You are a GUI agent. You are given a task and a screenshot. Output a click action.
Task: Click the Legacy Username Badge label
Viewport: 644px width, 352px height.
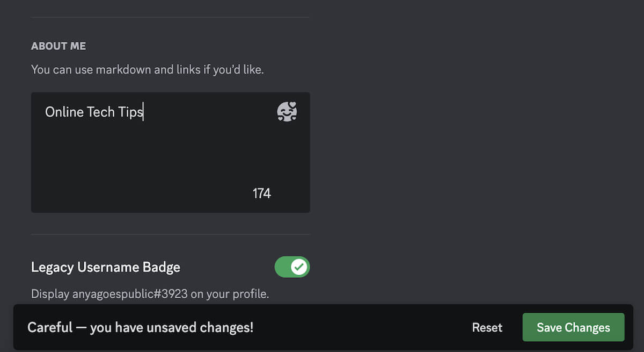pyautogui.click(x=106, y=267)
